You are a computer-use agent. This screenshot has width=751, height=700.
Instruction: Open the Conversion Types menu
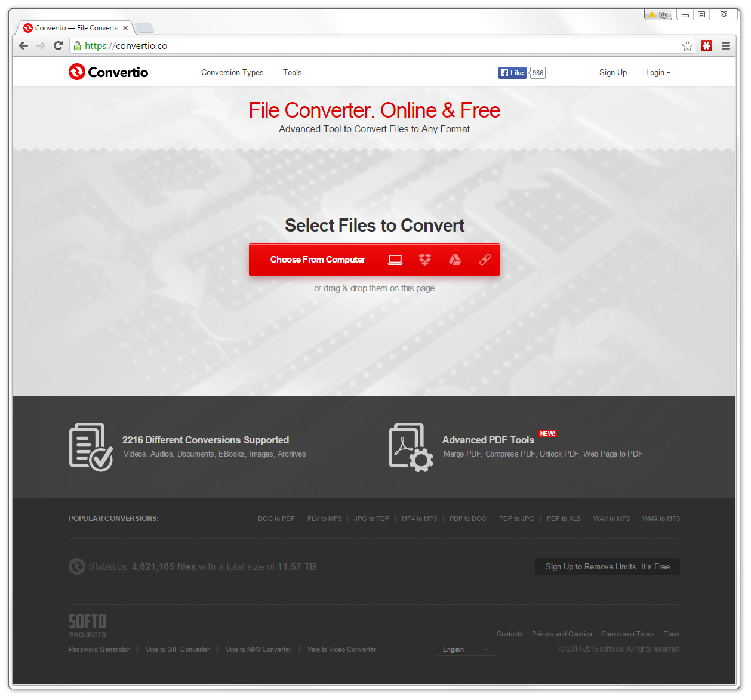(x=232, y=72)
